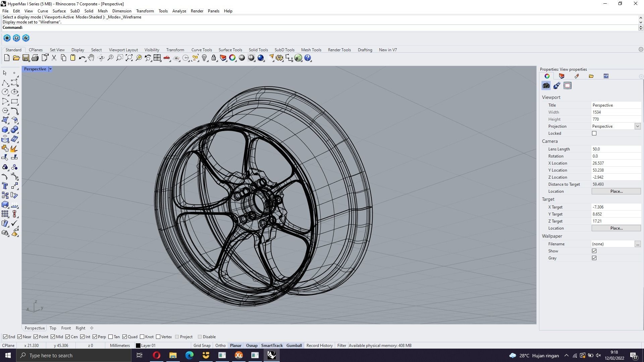Open the Surface menu
This screenshot has width=644, height=362.
(x=59, y=11)
